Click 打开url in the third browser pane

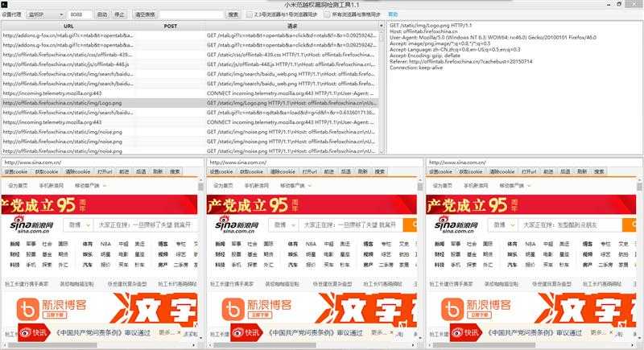coord(529,171)
